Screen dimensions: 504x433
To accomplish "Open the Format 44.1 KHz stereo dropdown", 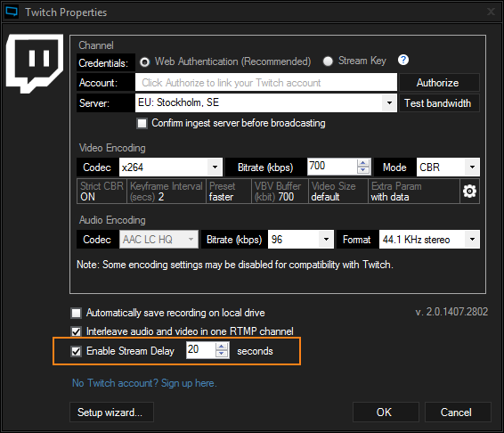I will [x=472, y=240].
